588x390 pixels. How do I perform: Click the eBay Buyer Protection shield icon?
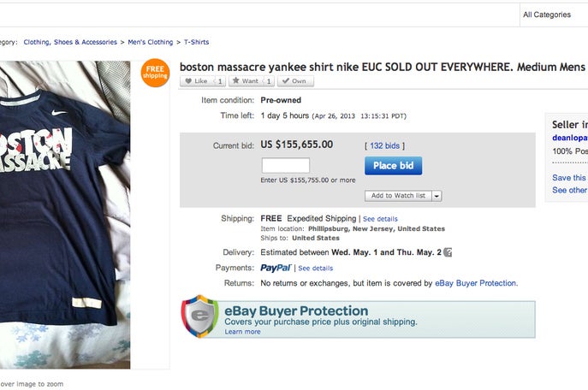[x=200, y=316]
